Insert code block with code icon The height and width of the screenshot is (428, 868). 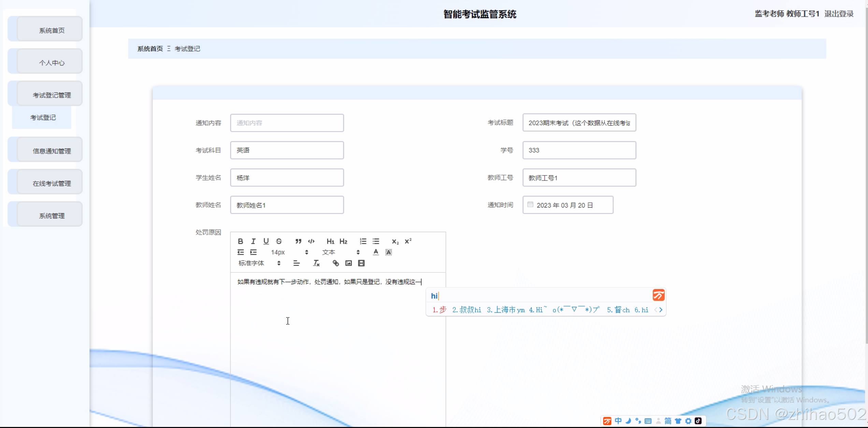pos(311,241)
